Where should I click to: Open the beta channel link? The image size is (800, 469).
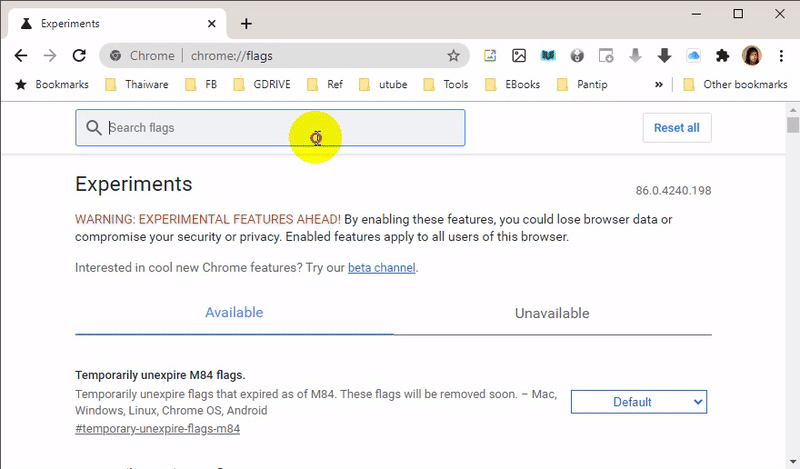(382, 267)
